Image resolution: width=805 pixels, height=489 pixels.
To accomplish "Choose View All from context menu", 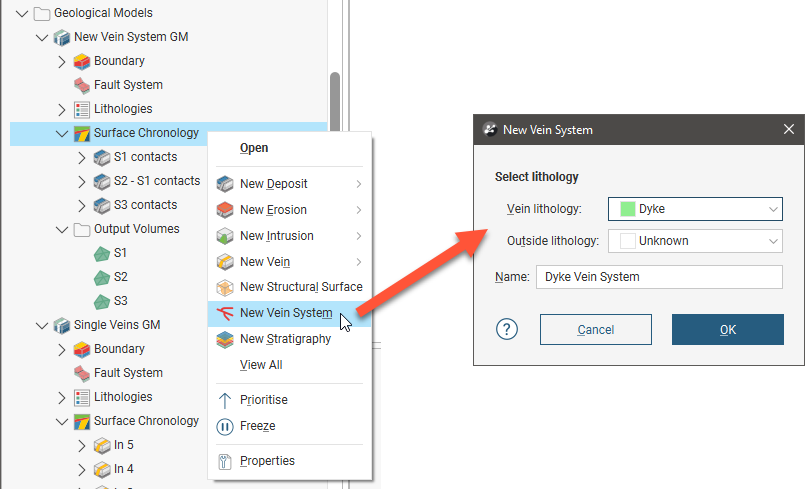I will pos(261,365).
